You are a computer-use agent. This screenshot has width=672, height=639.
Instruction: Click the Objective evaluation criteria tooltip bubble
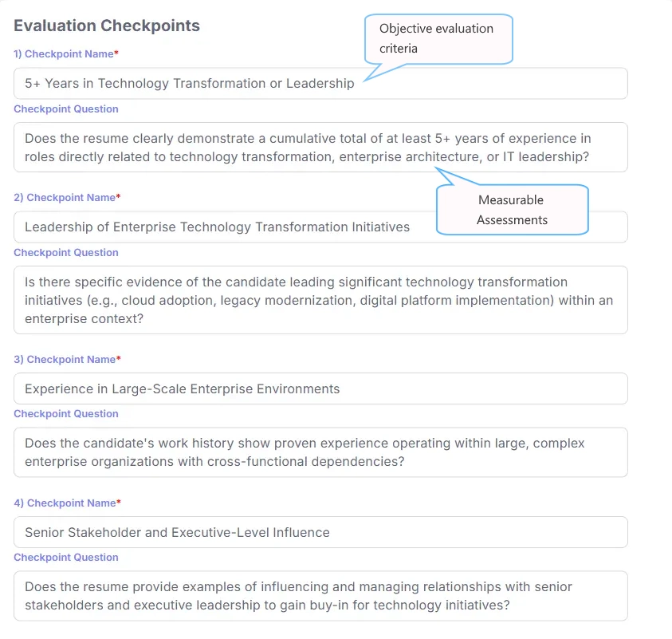pos(438,38)
